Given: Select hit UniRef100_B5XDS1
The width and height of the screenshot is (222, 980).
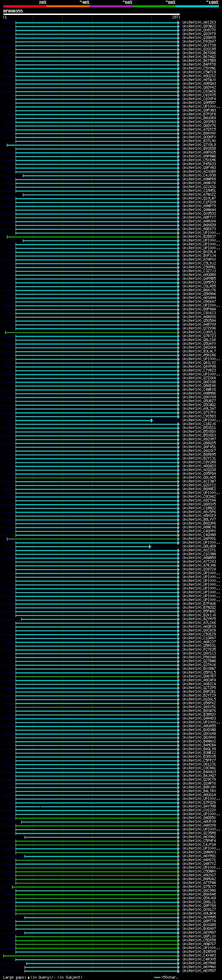Looking at the screenshot, I should (199, 428).
